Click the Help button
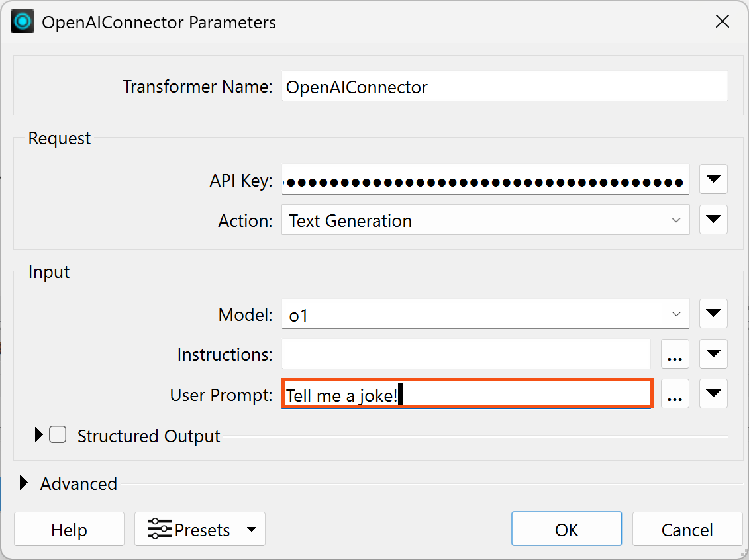Screen dimensions: 749x560 click(70, 529)
